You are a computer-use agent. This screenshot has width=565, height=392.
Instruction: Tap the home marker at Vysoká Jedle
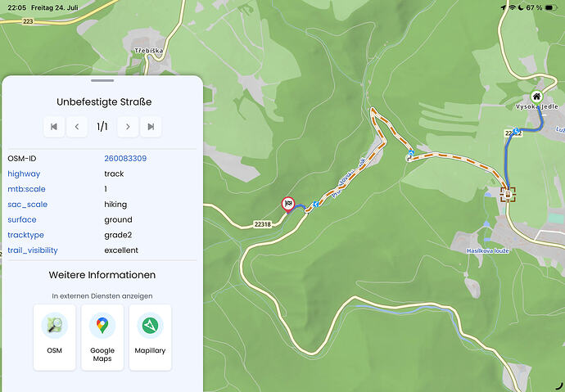point(536,97)
